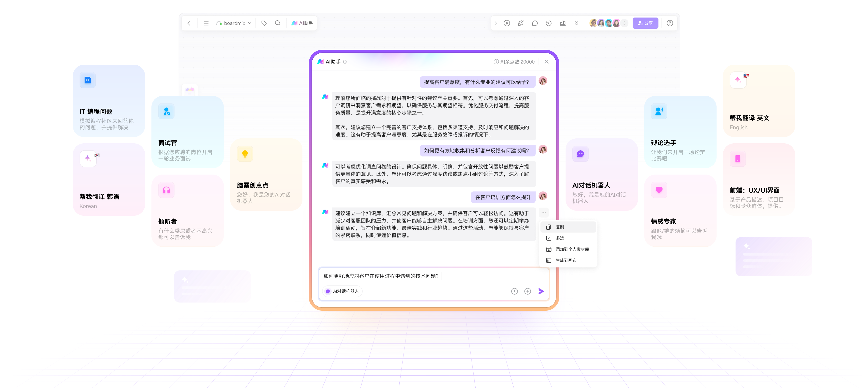Start presentation with the play icon
This screenshot has height=388, width=868.
click(507, 23)
